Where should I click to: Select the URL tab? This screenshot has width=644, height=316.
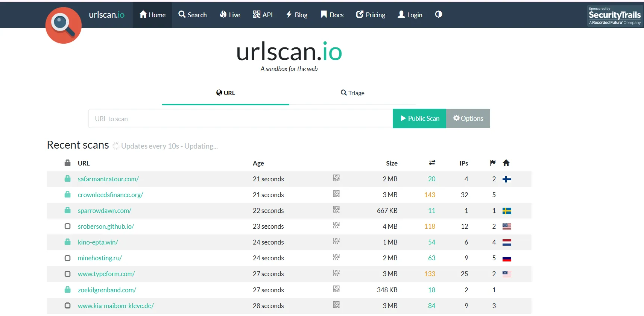pyautogui.click(x=226, y=93)
